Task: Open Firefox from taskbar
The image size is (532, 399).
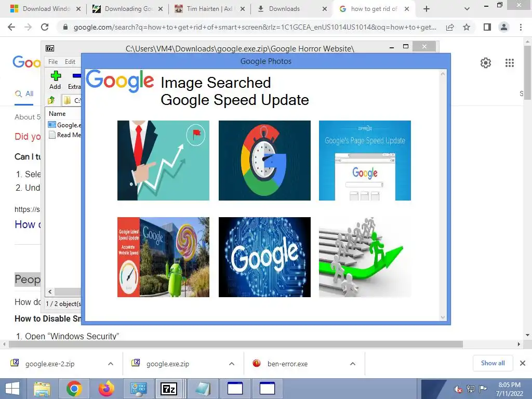Action: [106, 389]
